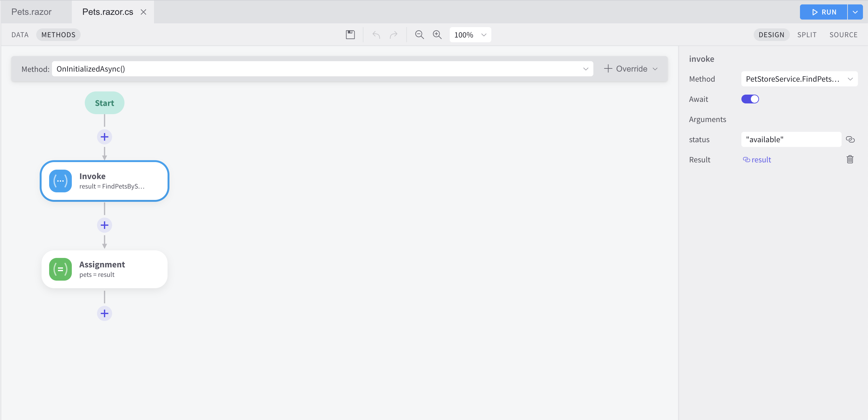Open the PetStoreService.FindPets method dropdown
Viewport: 868px width, 420px height.
point(799,79)
